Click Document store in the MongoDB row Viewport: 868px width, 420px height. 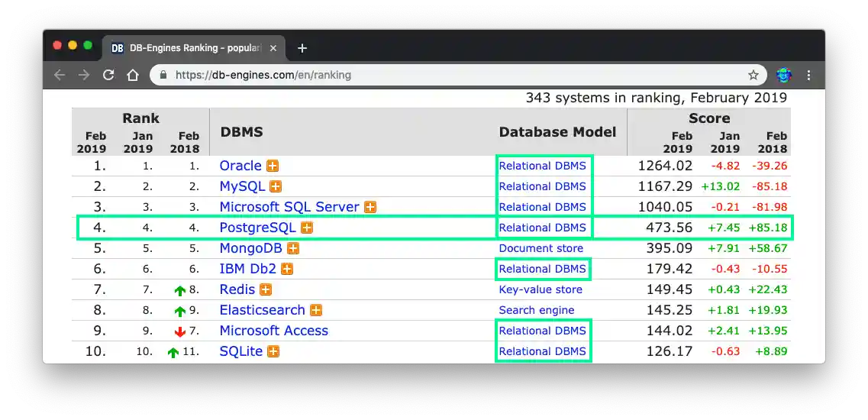[x=540, y=248]
